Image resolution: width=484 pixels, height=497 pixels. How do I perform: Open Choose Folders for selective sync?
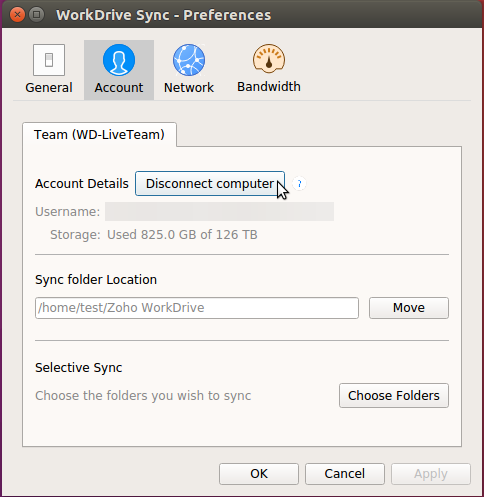(394, 396)
